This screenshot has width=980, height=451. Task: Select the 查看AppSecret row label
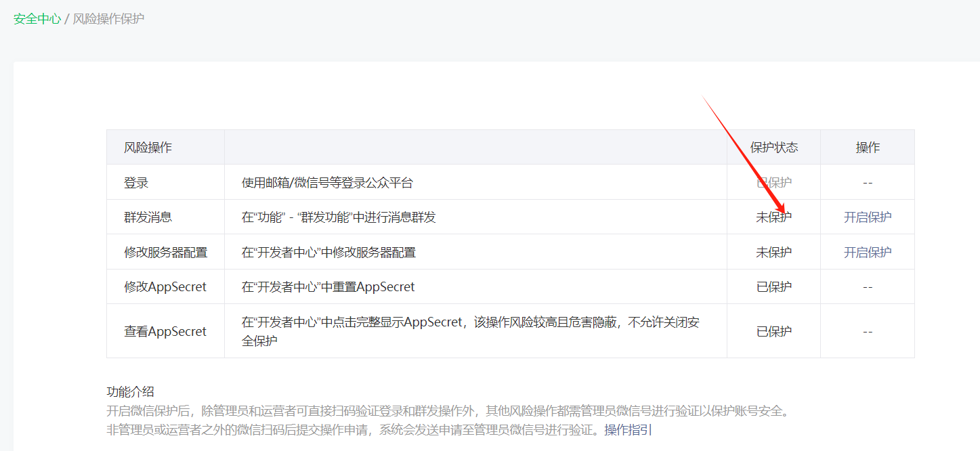[165, 332]
